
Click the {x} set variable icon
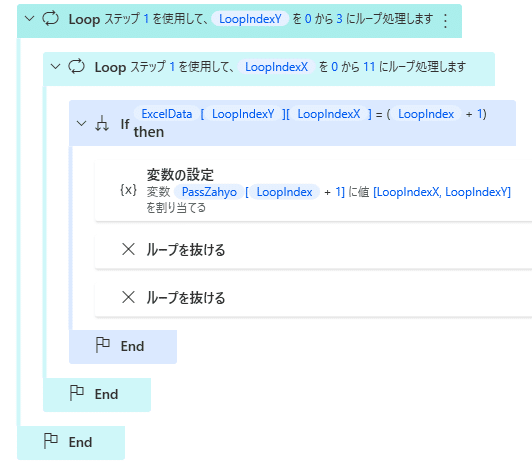point(129,190)
